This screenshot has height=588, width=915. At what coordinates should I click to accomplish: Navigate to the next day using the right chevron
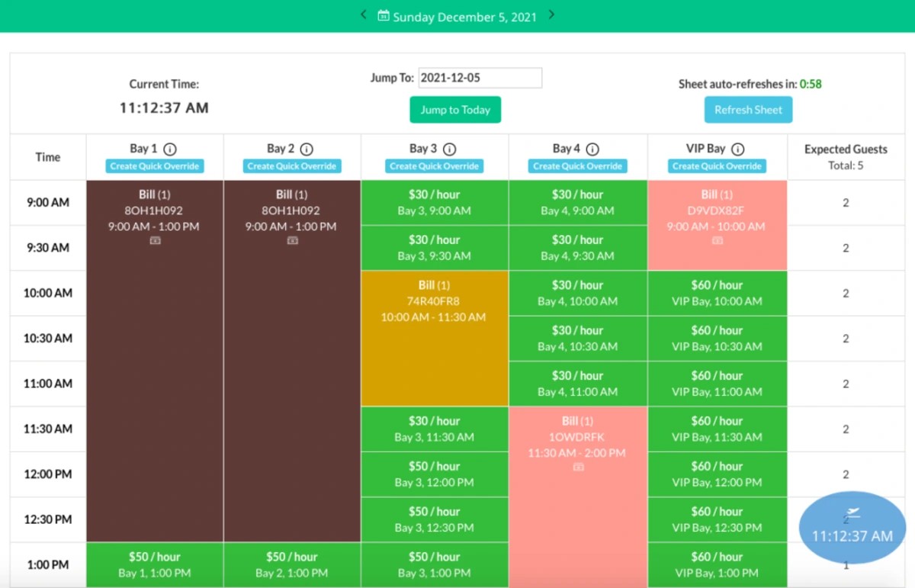551,14
